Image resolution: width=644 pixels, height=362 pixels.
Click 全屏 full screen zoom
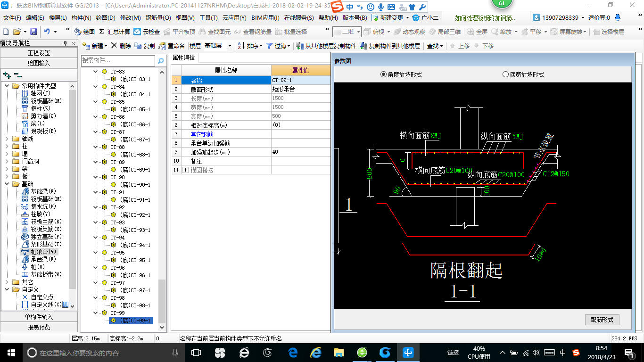[x=477, y=32]
